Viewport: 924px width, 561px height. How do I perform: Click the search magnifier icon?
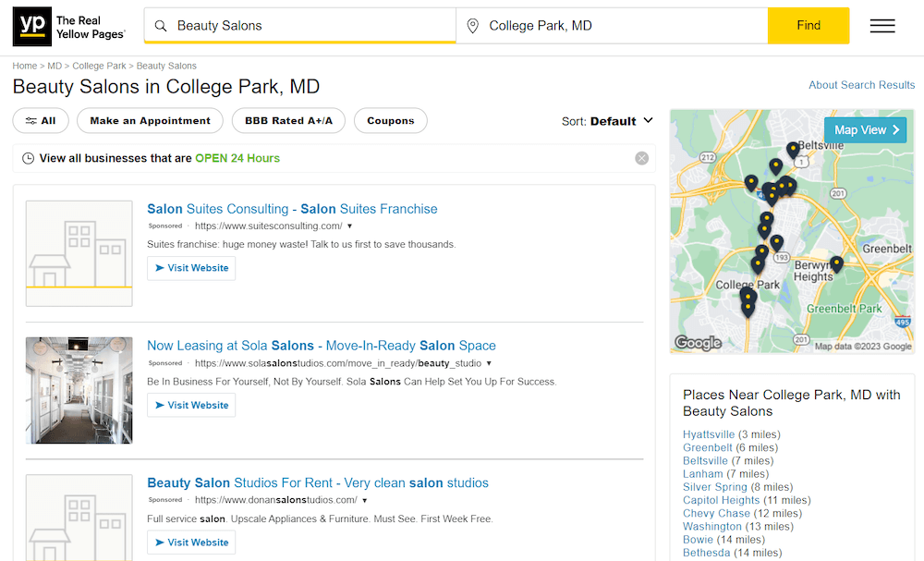point(160,26)
